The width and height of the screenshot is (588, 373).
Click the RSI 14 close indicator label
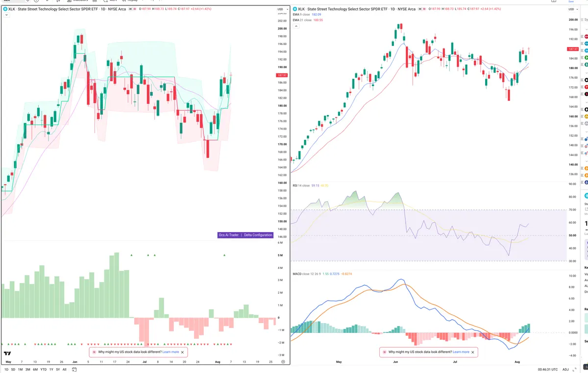301,186
